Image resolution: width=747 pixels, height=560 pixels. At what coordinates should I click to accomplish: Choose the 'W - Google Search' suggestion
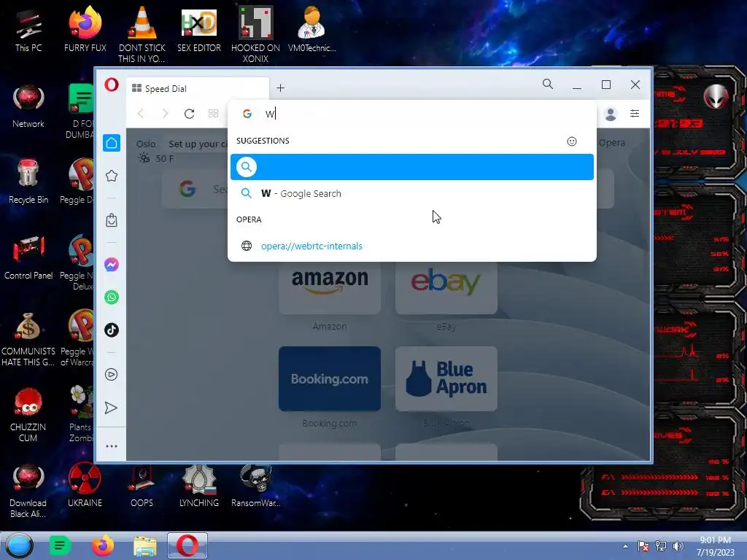coord(412,193)
